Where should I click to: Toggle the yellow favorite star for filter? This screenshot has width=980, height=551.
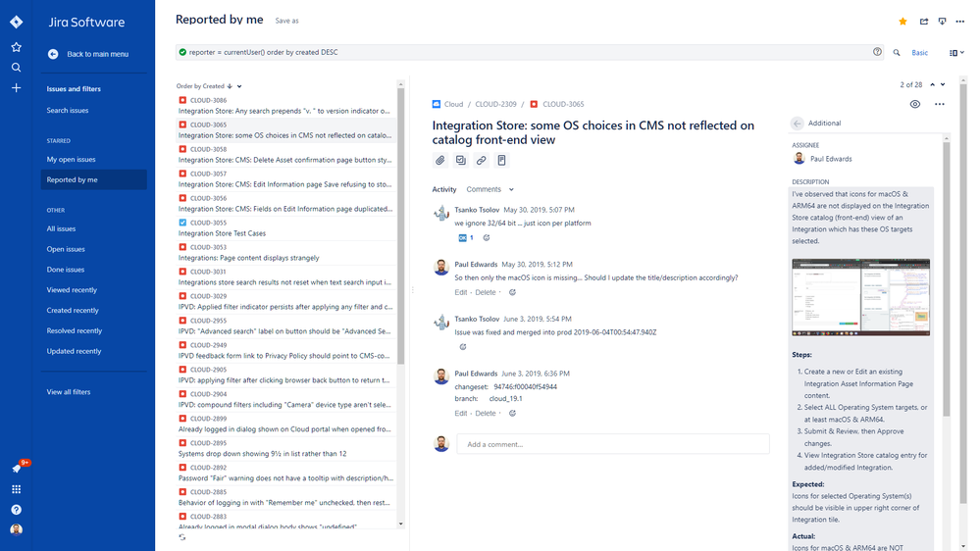pyautogui.click(x=903, y=22)
